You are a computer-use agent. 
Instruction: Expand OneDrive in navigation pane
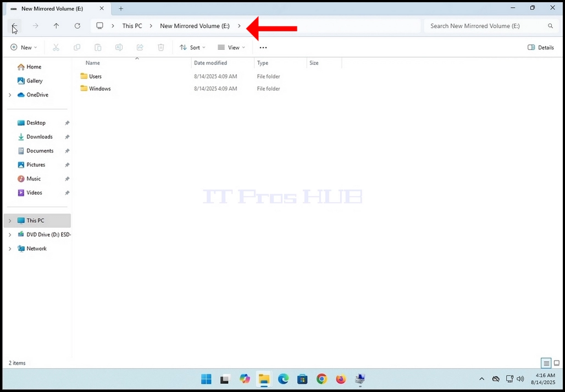(10, 95)
